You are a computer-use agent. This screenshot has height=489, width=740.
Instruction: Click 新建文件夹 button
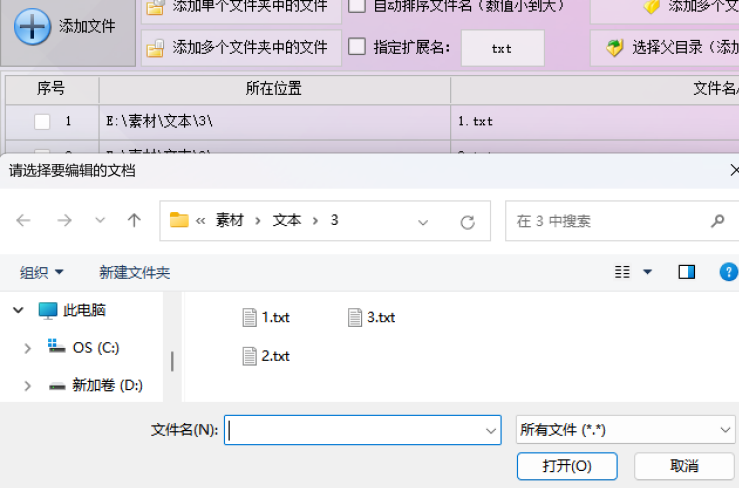tap(135, 272)
